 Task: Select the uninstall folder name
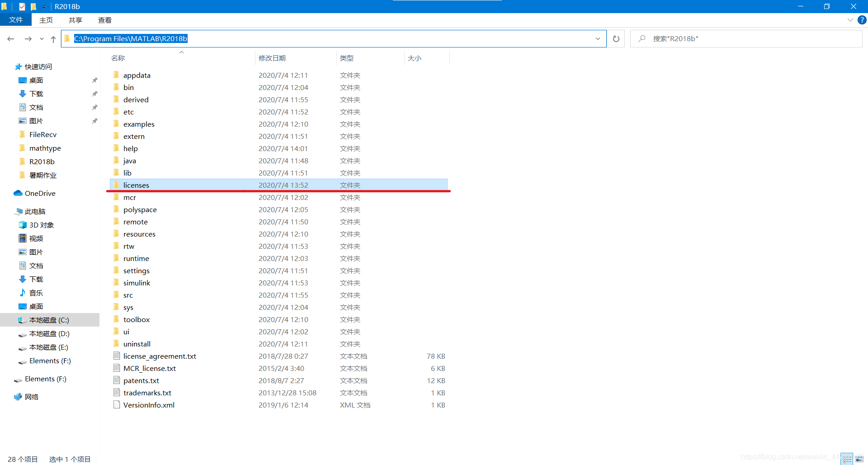coord(137,344)
